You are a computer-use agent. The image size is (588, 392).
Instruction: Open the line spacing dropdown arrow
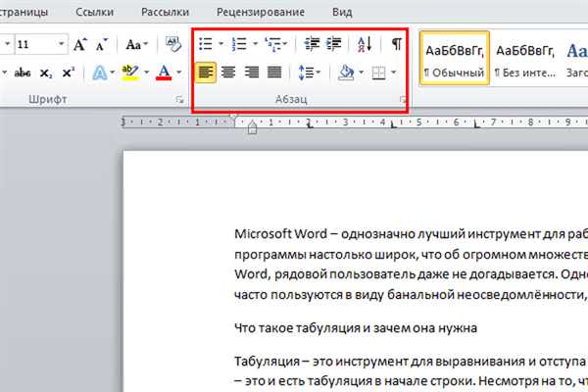[x=318, y=72]
